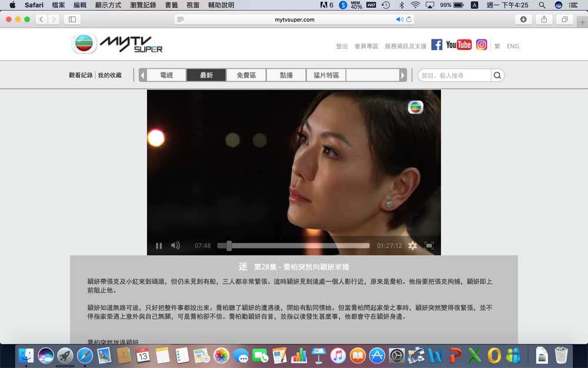Image resolution: width=588 pixels, height=368 pixels.
Task: Open the Instagram icon in header
Action: click(x=482, y=45)
